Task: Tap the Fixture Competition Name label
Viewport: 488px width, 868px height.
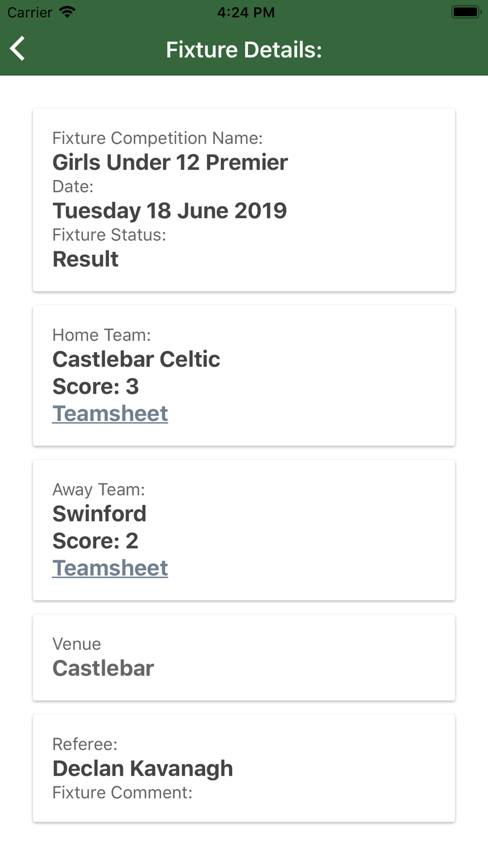Action: tap(157, 138)
